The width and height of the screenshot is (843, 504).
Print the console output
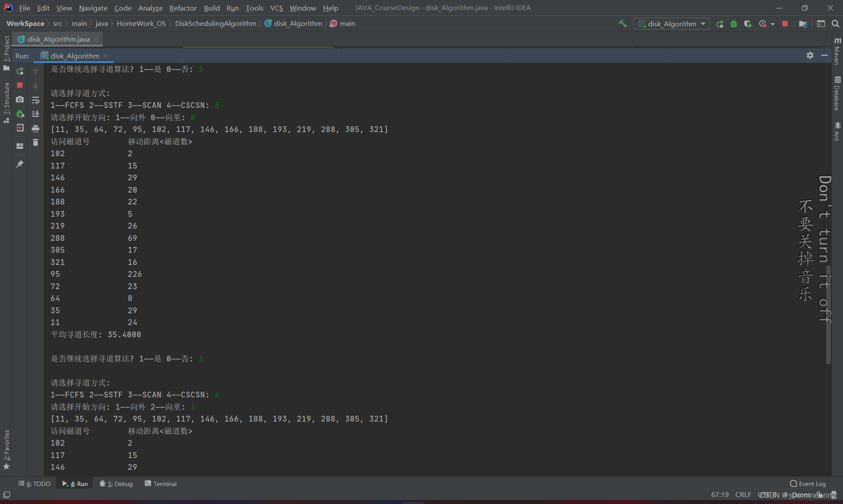point(36,129)
